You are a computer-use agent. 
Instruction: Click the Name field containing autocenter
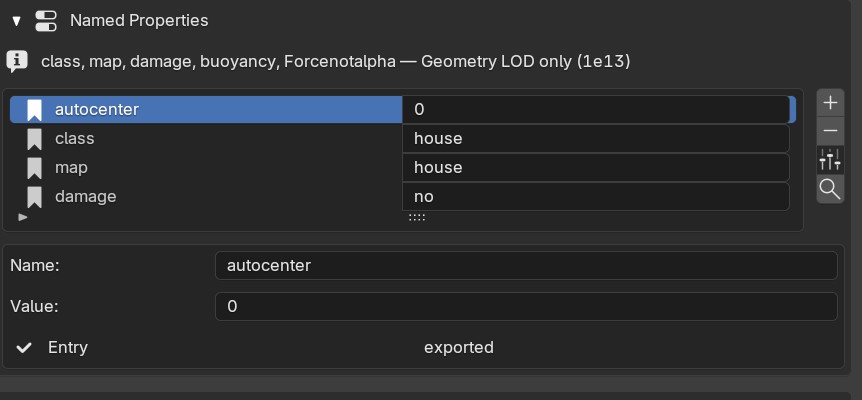point(526,265)
